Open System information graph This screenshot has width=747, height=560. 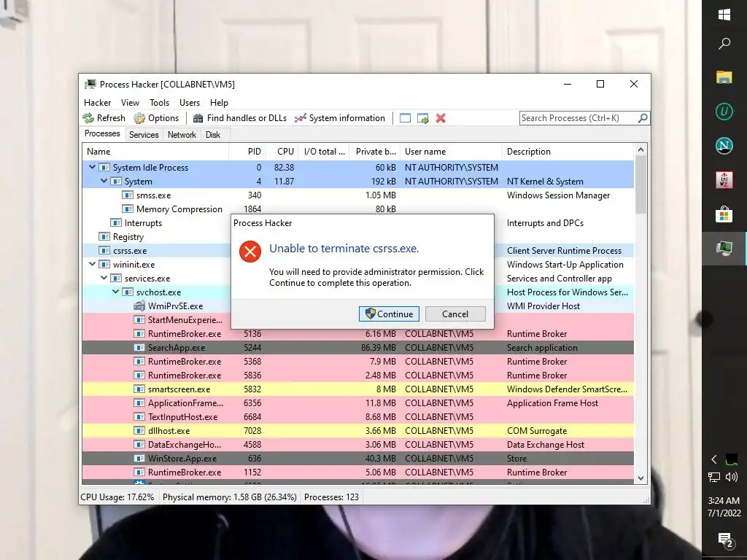pyautogui.click(x=340, y=118)
